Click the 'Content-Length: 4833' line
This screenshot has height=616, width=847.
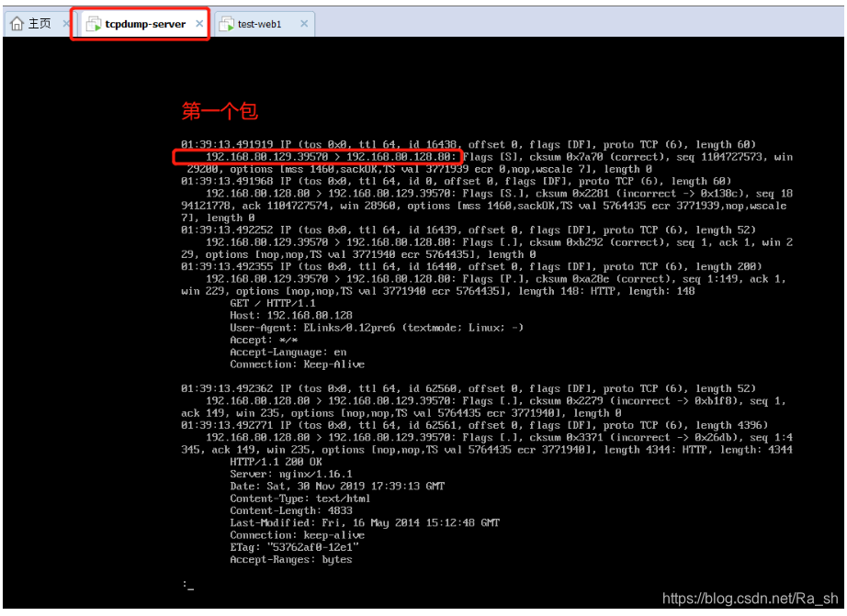291,510
